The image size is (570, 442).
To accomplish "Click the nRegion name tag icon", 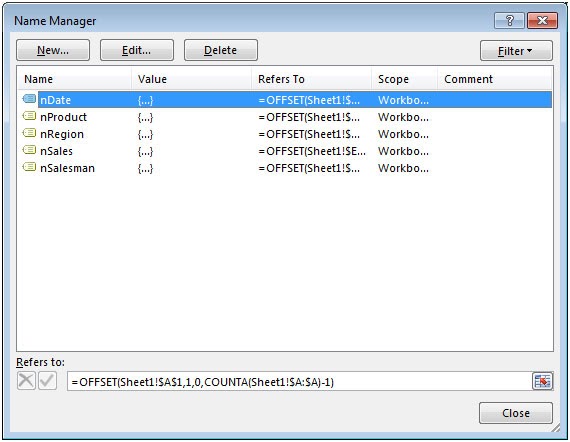I will (29, 133).
